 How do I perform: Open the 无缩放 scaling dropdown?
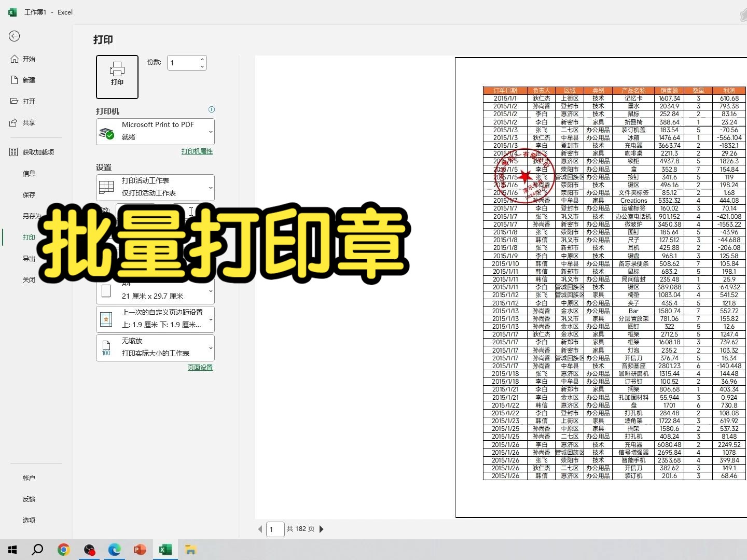pos(155,347)
